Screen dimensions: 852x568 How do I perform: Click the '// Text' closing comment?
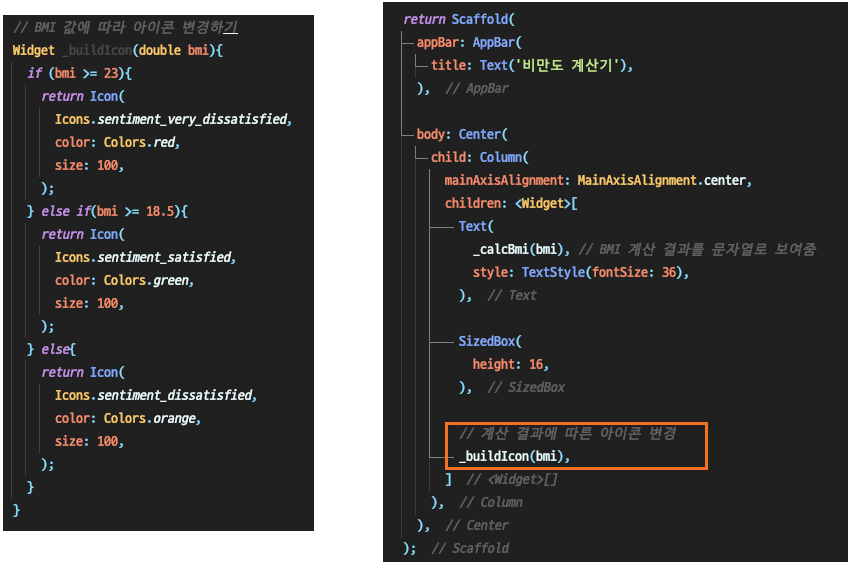(x=512, y=295)
